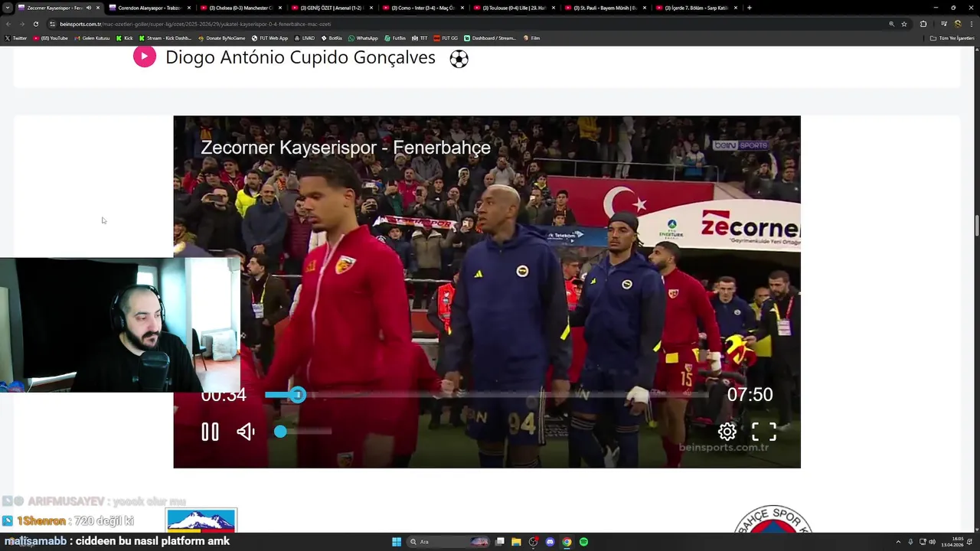Open OBS Studio from taskbar
The height and width of the screenshot is (551, 980).
534,542
